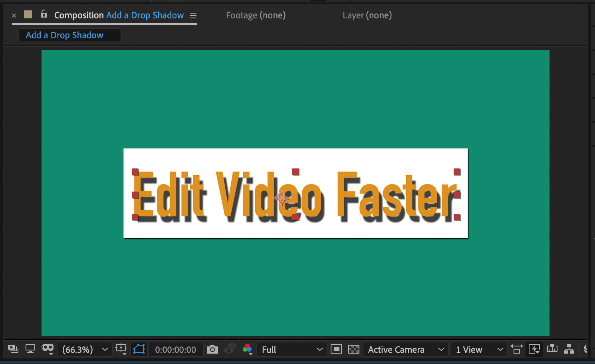Click the top-right red layer handle
This screenshot has width=595, height=364.
457,172
